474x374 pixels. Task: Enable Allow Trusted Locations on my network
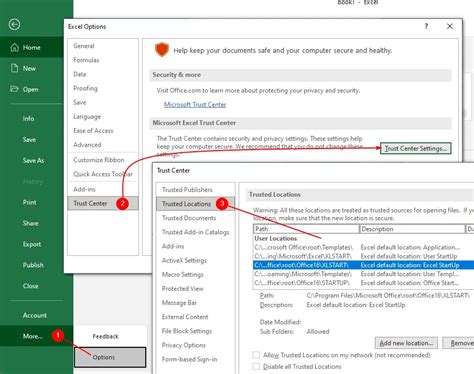pos(256,355)
